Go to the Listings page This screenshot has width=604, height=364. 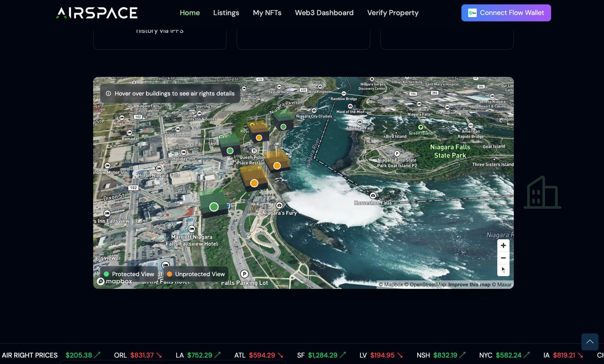point(226,13)
